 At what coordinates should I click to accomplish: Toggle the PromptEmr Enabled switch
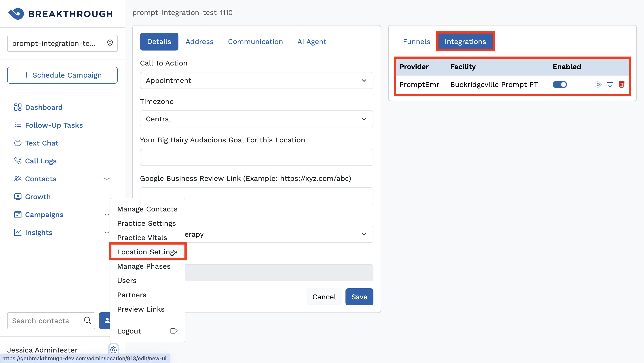pyautogui.click(x=560, y=84)
